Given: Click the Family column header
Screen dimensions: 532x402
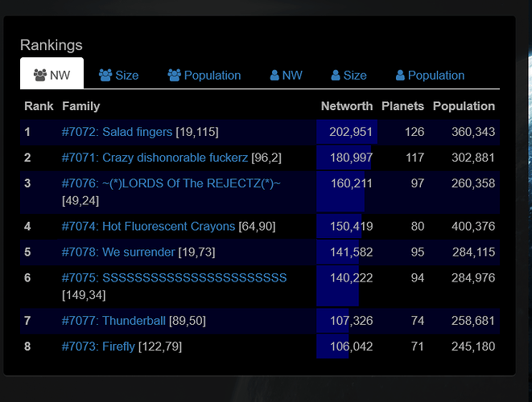Looking at the screenshot, I should [x=80, y=106].
